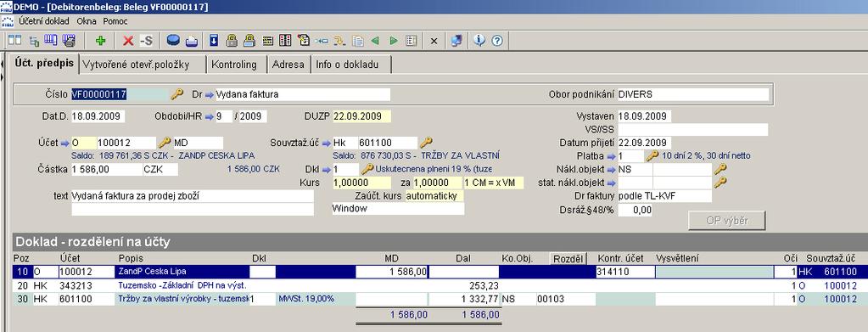Click the tree structure toolbar icon

[x=34, y=41]
